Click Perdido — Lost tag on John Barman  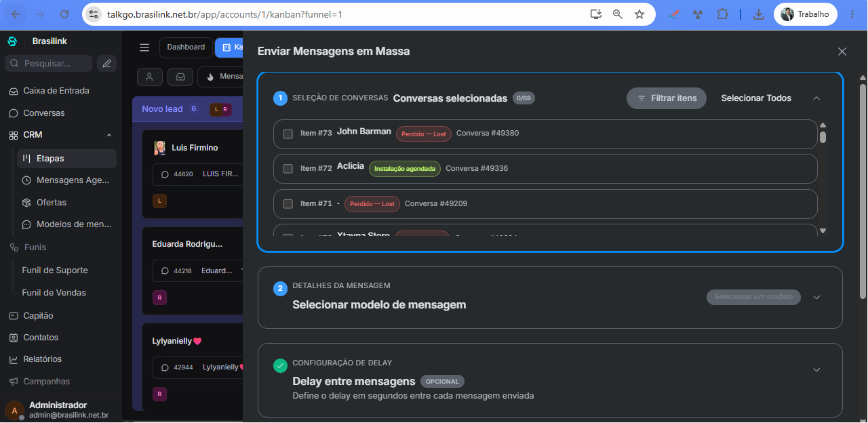click(424, 134)
